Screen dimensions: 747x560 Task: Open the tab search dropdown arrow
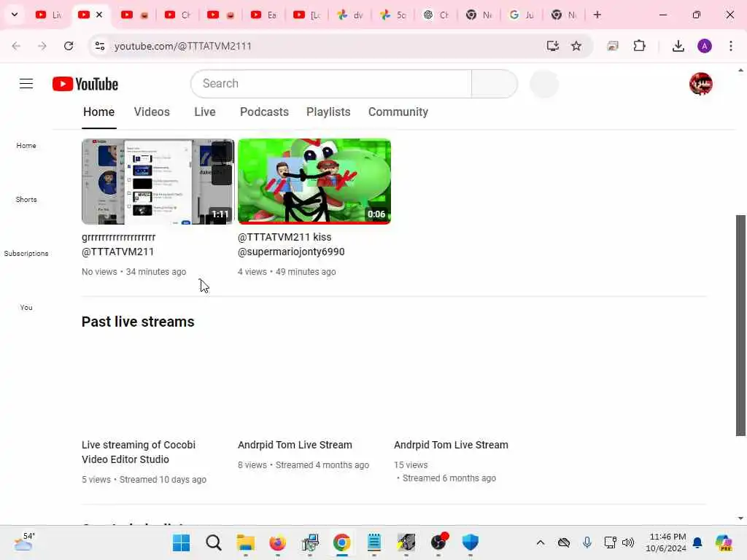pos(15,15)
